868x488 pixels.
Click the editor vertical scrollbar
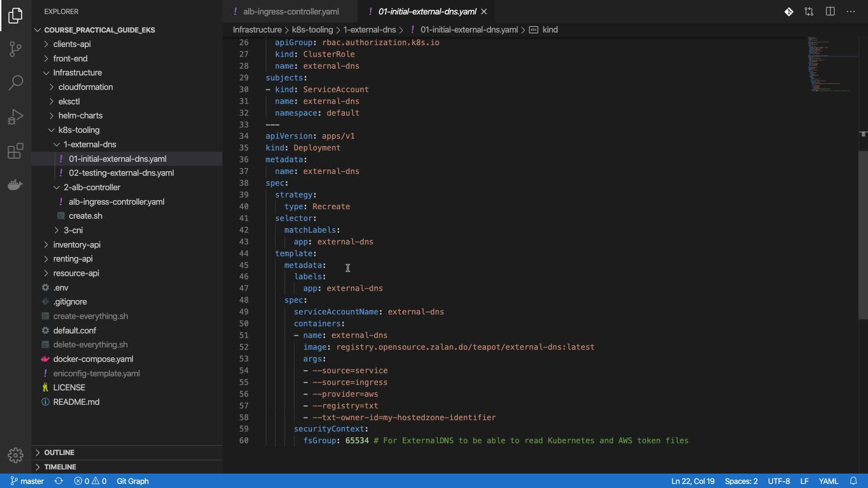(x=863, y=235)
